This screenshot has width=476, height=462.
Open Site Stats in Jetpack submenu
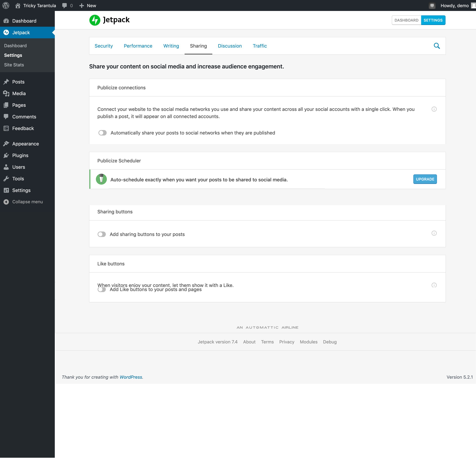click(x=14, y=65)
